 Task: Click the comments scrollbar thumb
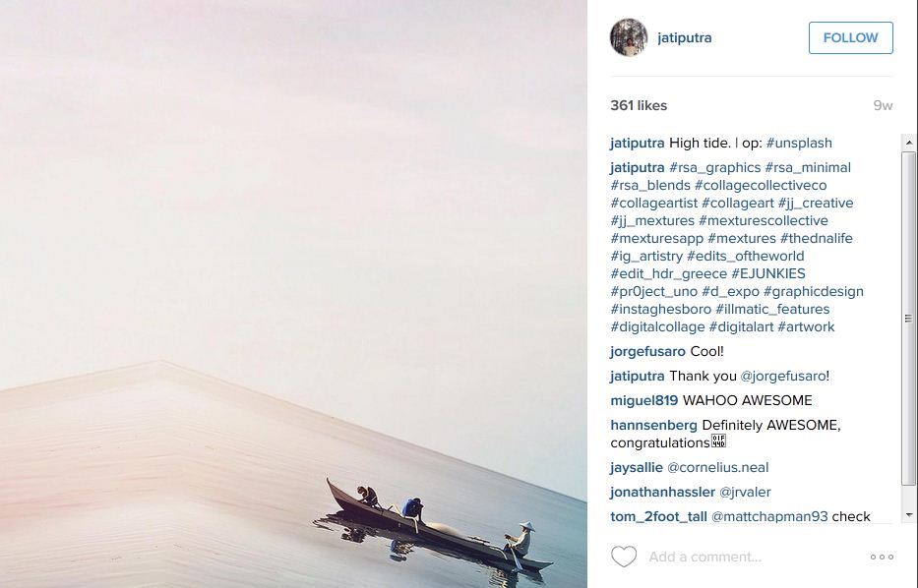coord(908,319)
